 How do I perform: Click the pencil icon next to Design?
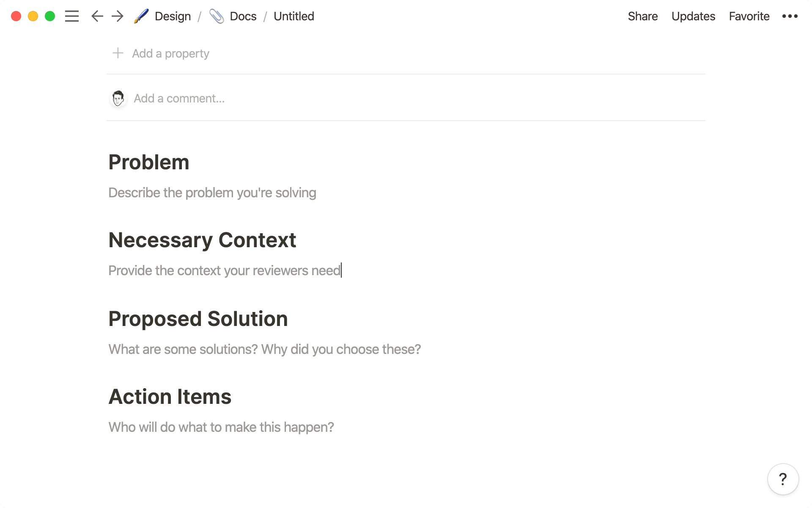point(141,16)
